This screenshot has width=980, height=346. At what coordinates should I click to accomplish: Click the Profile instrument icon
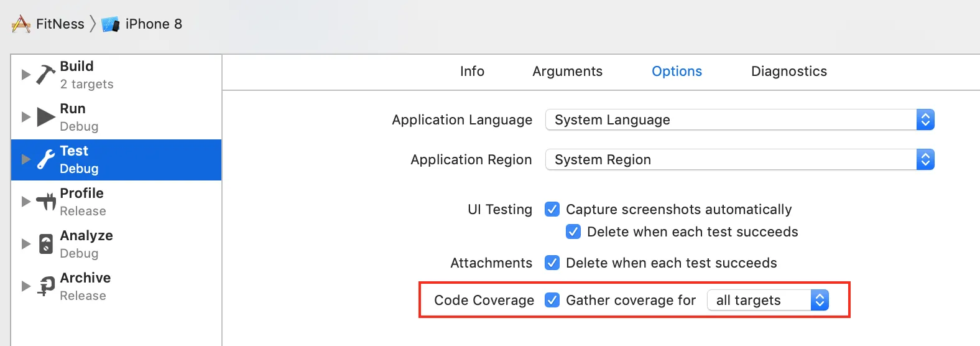click(45, 202)
